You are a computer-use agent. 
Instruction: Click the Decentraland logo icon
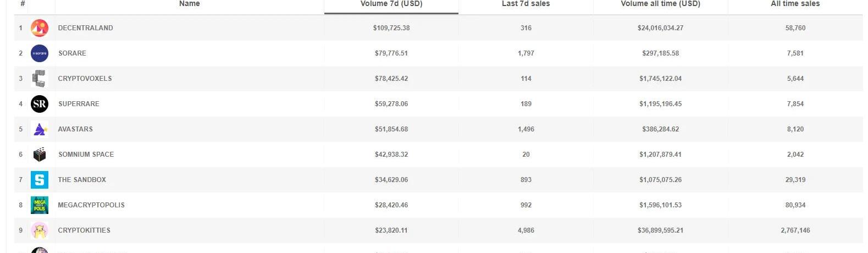[40, 28]
